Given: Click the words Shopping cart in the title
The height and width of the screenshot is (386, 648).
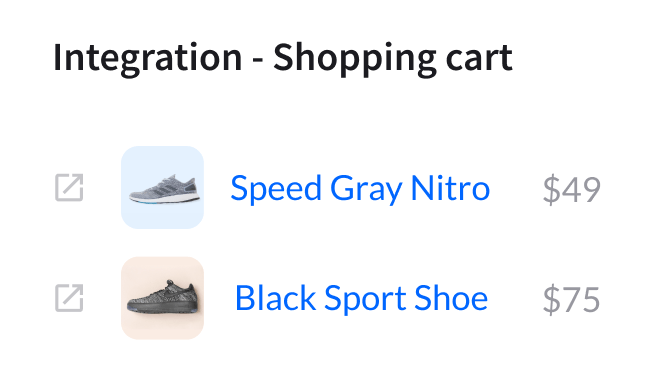Looking at the screenshot, I should (393, 59).
